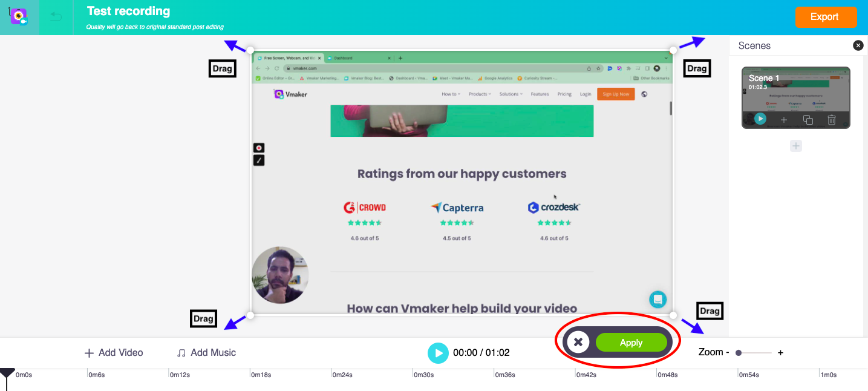Click Features in the previewed site's navigation

coord(540,94)
